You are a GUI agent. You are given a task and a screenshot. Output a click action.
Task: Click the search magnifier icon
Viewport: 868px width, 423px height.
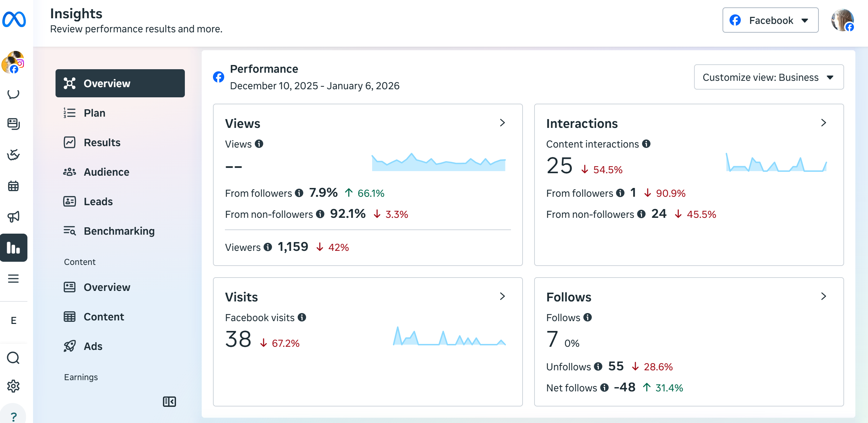click(13, 358)
